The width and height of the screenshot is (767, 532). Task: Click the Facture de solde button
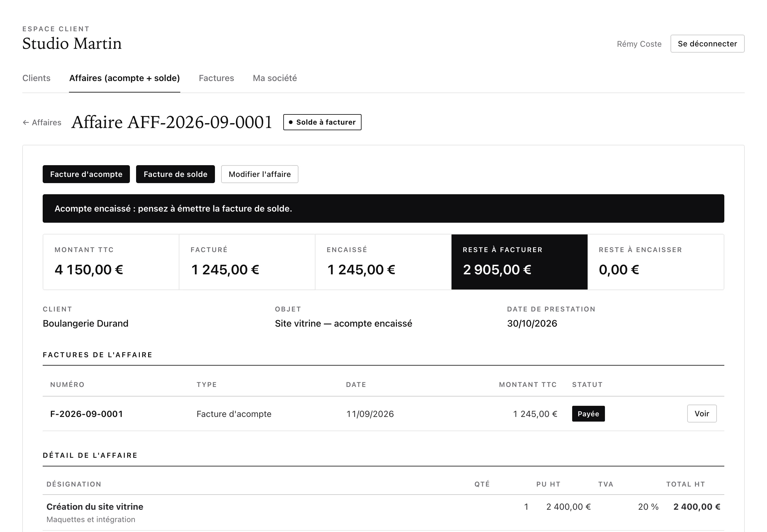tap(175, 174)
